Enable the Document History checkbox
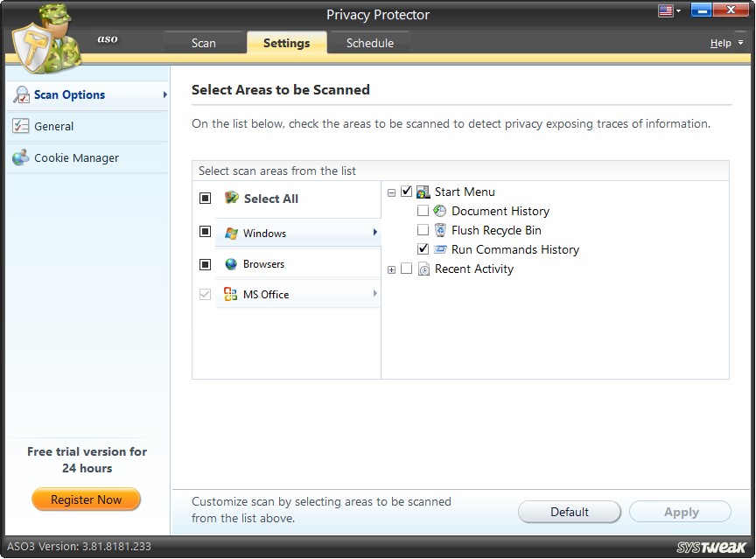Screen dimensions: 756x559 pos(423,210)
